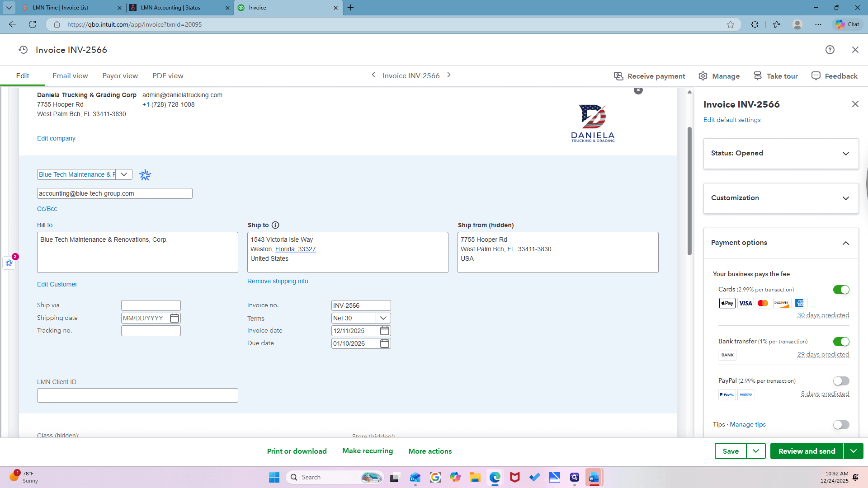Expand the Customization section

pos(781,198)
